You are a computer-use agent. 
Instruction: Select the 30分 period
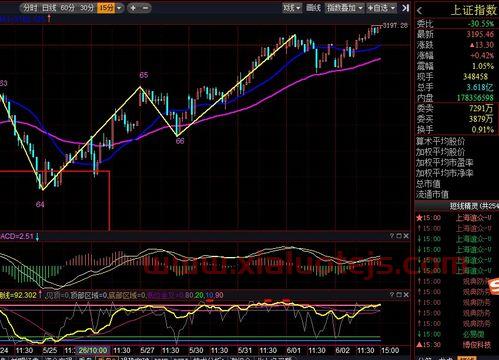click(x=87, y=8)
